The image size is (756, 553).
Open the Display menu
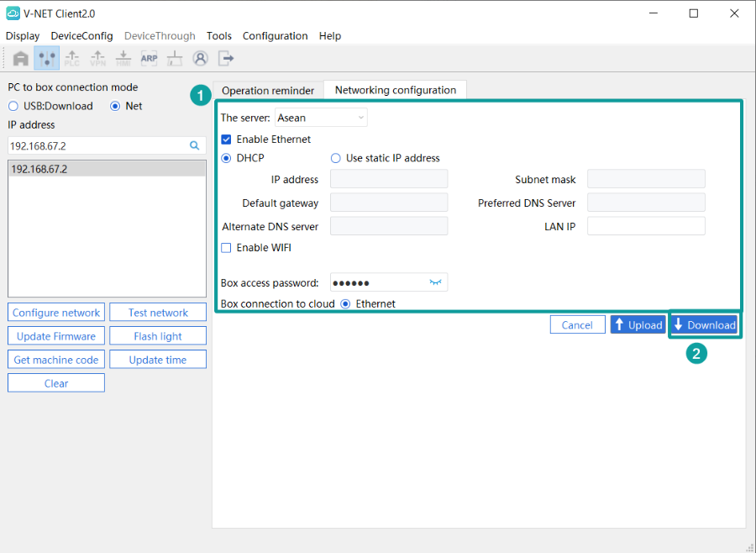pyautogui.click(x=23, y=36)
